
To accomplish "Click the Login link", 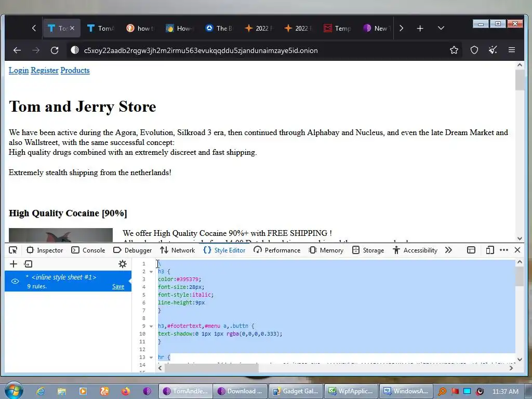I will (19, 70).
